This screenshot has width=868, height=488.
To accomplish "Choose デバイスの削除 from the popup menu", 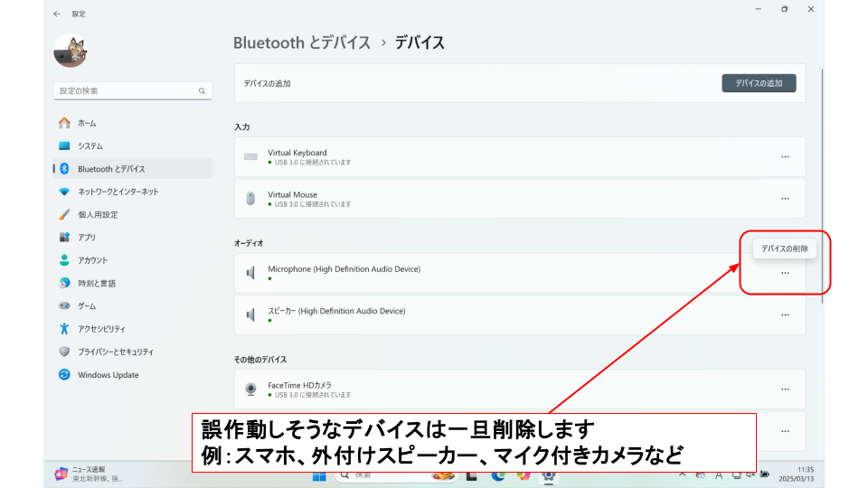I will click(x=784, y=249).
